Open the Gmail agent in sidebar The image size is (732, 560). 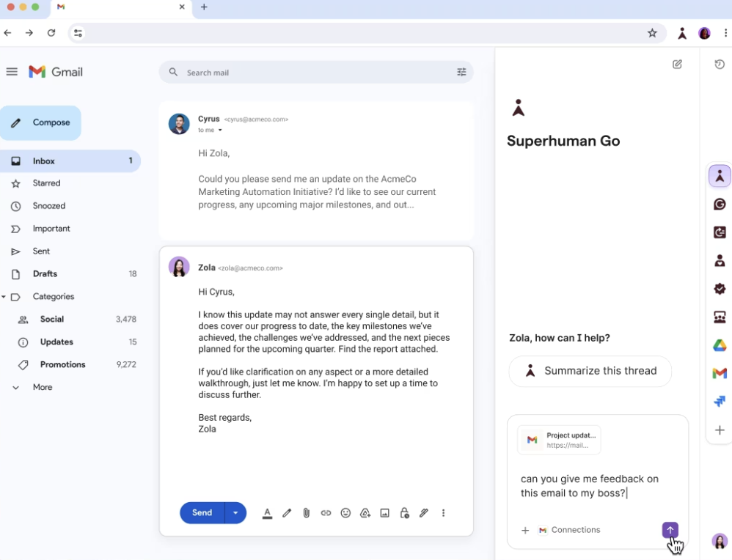[720, 373]
